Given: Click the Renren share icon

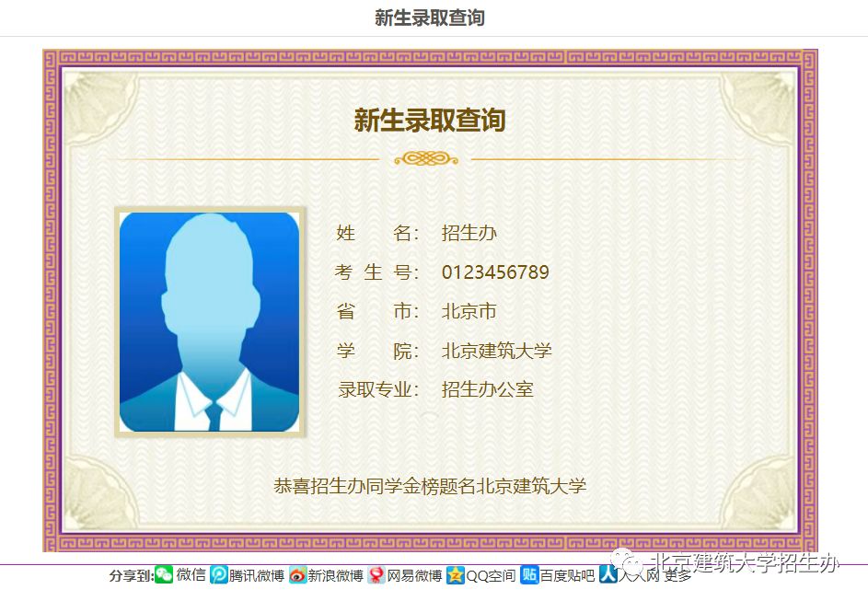Looking at the screenshot, I should coord(608,573).
